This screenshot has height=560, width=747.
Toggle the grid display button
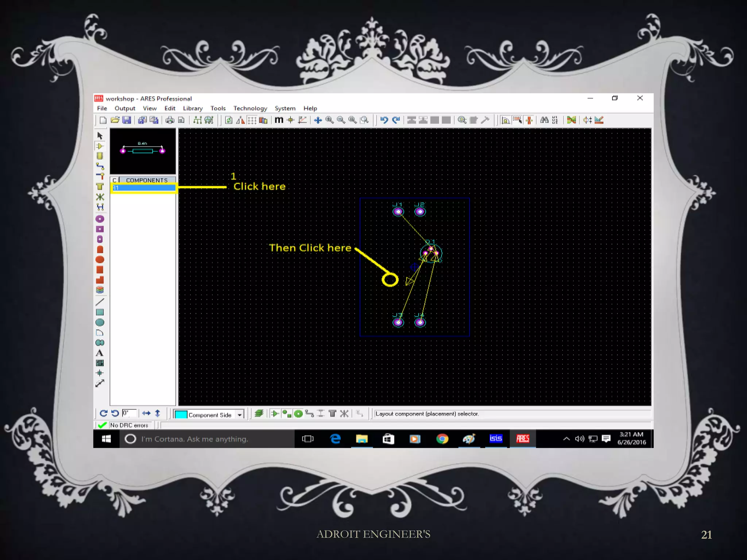point(252,120)
